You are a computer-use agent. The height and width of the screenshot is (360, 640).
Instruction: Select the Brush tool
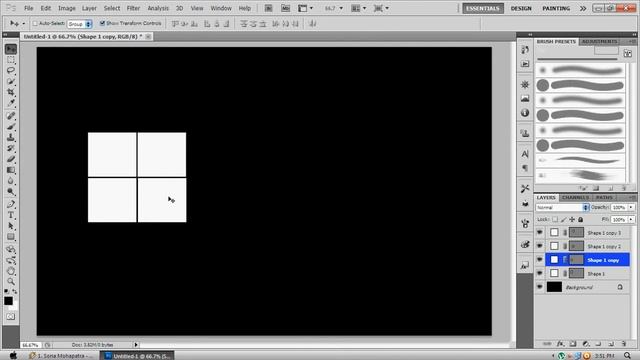11,127
